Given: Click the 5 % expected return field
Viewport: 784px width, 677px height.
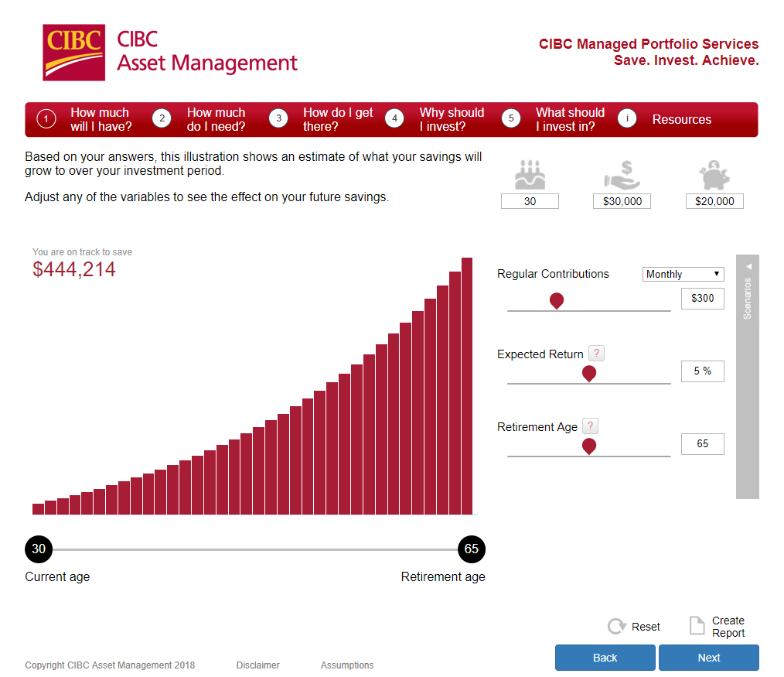Looking at the screenshot, I should tap(703, 371).
